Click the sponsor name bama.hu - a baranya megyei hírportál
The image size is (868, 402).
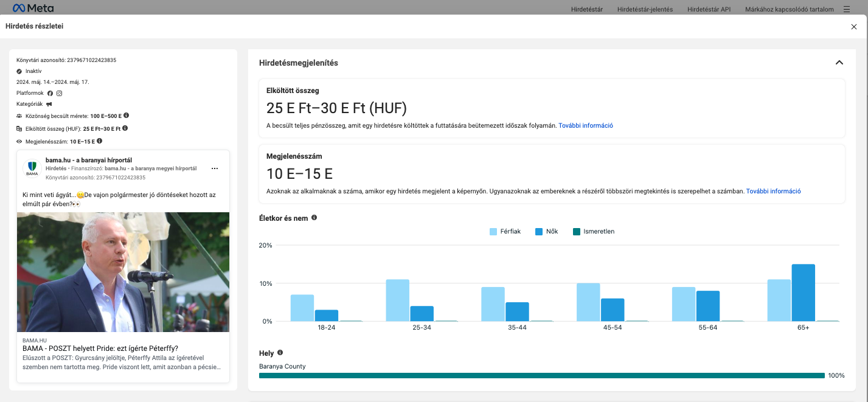pos(150,168)
